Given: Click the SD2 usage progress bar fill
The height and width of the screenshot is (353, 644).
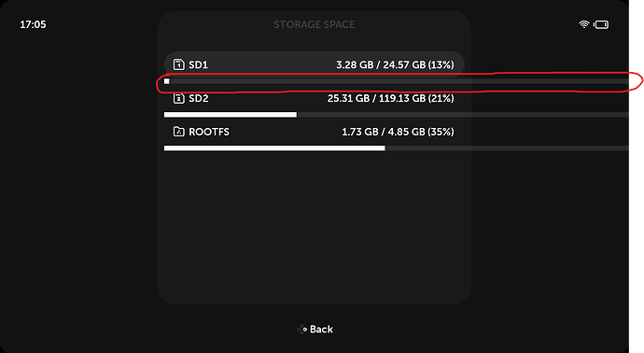Looking at the screenshot, I should click(231, 115).
